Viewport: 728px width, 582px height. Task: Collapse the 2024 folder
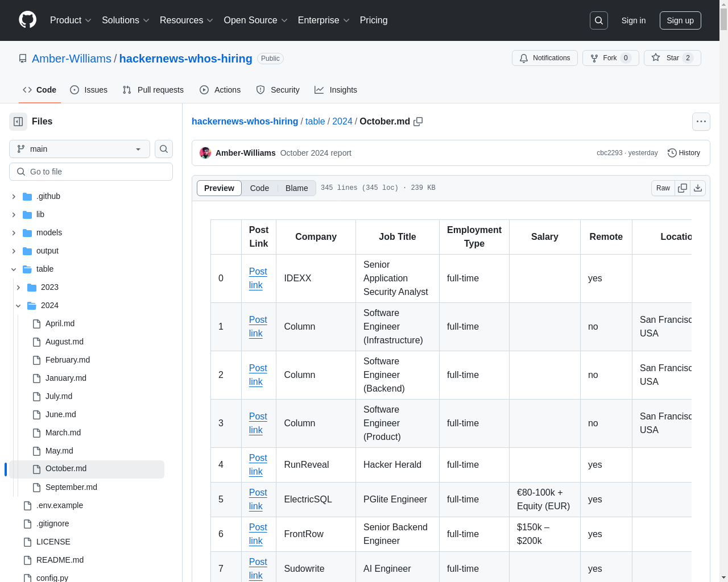click(x=18, y=305)
